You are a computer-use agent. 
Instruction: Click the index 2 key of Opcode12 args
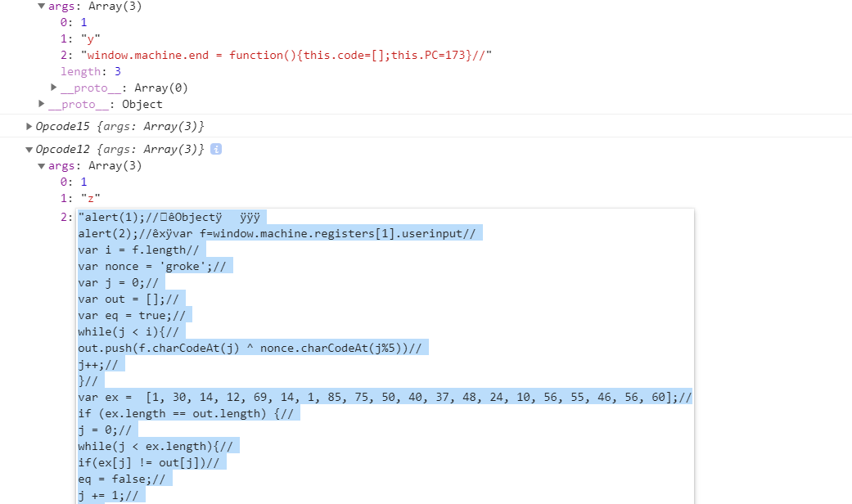tap(66, 217)
